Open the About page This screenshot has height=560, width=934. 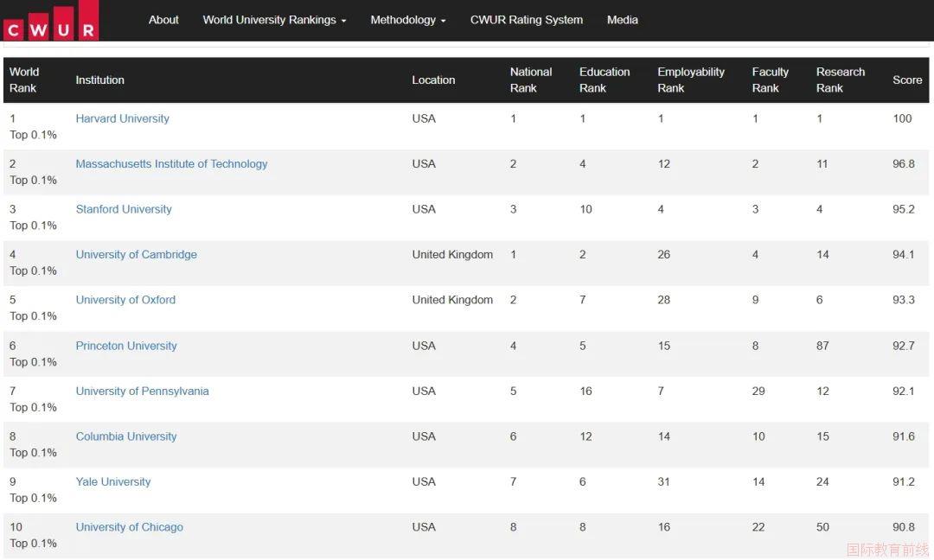coord(163,20)
